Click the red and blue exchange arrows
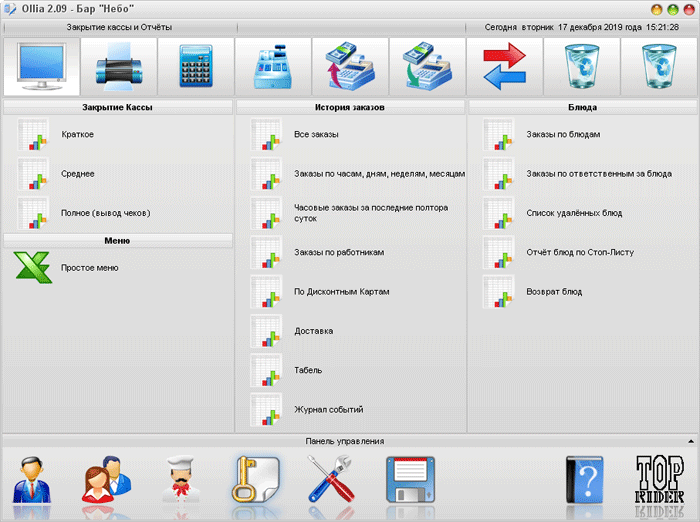The height and width of the screenshot is (522, 700). 505,66
